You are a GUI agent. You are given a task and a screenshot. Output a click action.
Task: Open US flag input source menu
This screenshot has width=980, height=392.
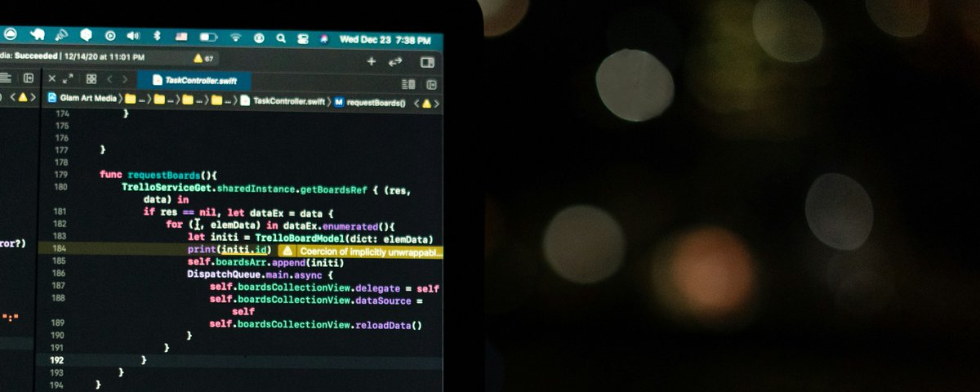coord(181,37)
